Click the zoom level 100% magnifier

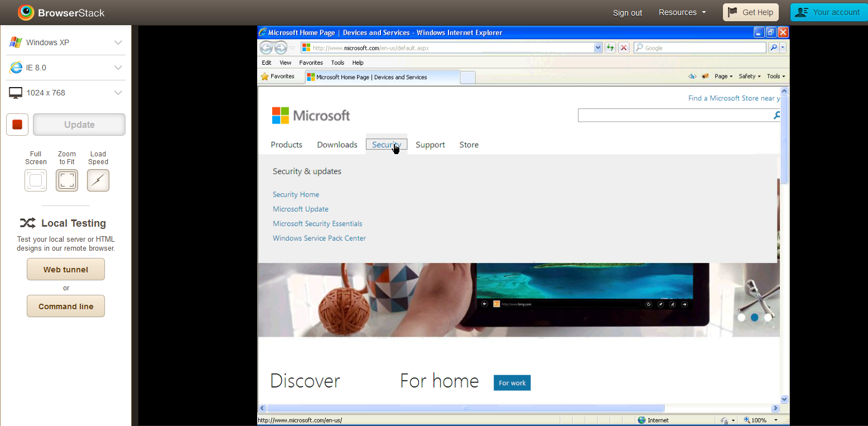coord(748,420)
